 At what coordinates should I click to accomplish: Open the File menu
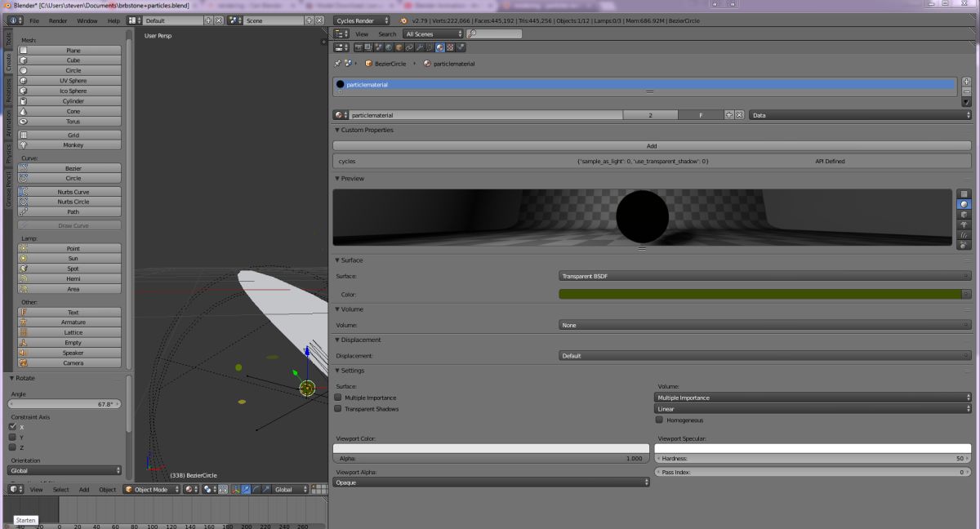click(34, 20)
